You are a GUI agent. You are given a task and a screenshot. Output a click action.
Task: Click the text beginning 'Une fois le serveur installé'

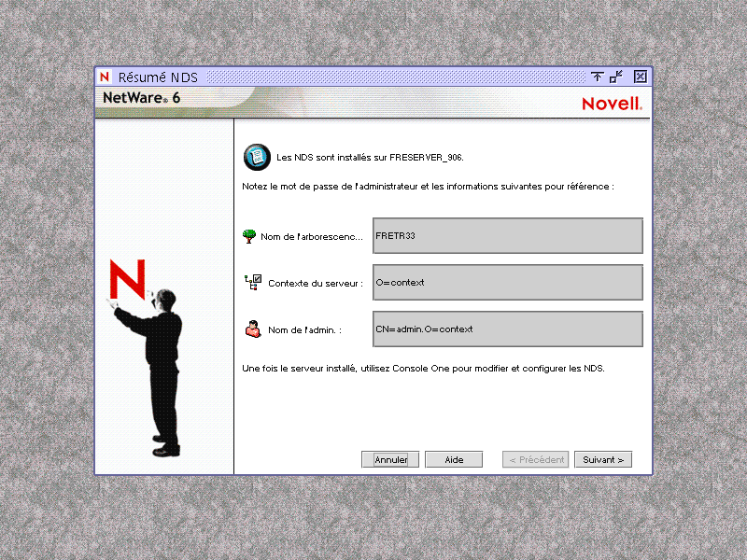click(x=423, y=369)
